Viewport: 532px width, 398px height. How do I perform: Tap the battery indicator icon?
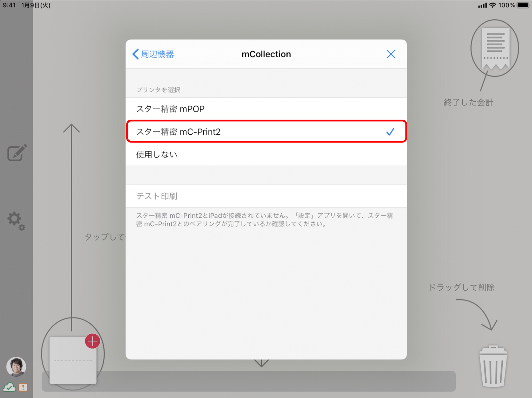click(x=523, y=5)
